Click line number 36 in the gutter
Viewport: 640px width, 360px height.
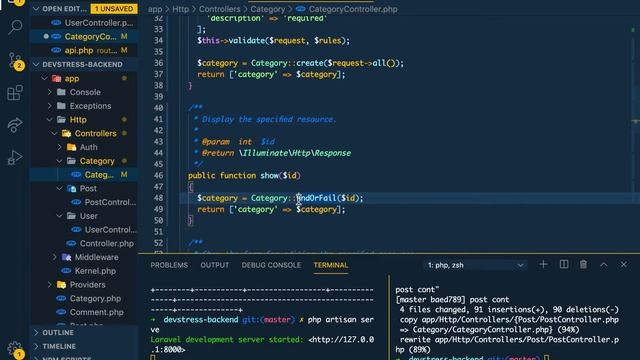click(x=158, y=63)
